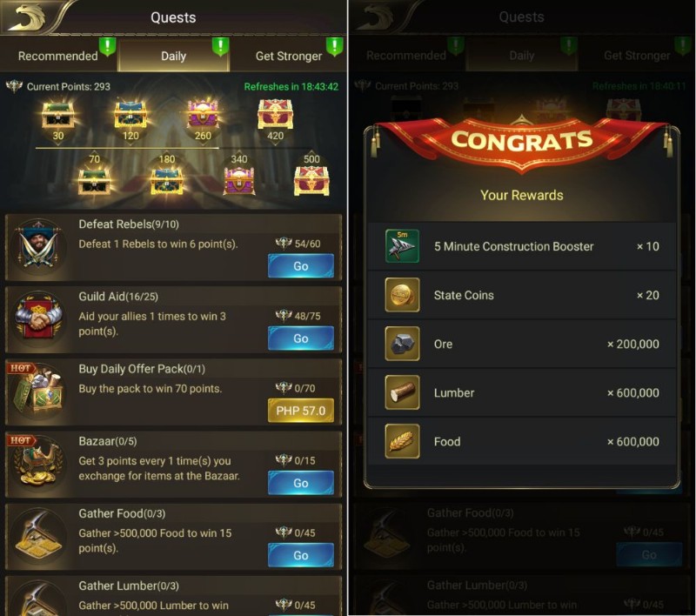The image size is (696, 616).
Task: Open the 70-point green chest
Action: (94, 181)
